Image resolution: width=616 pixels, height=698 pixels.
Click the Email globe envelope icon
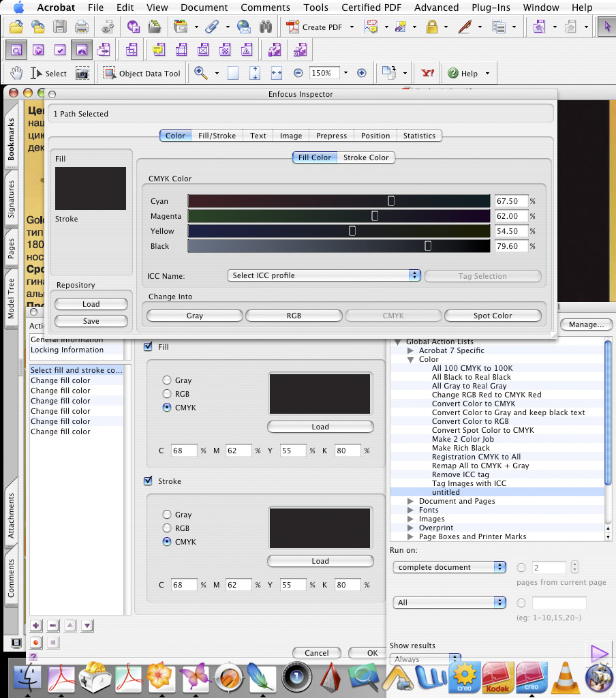[x=243, y=27]
